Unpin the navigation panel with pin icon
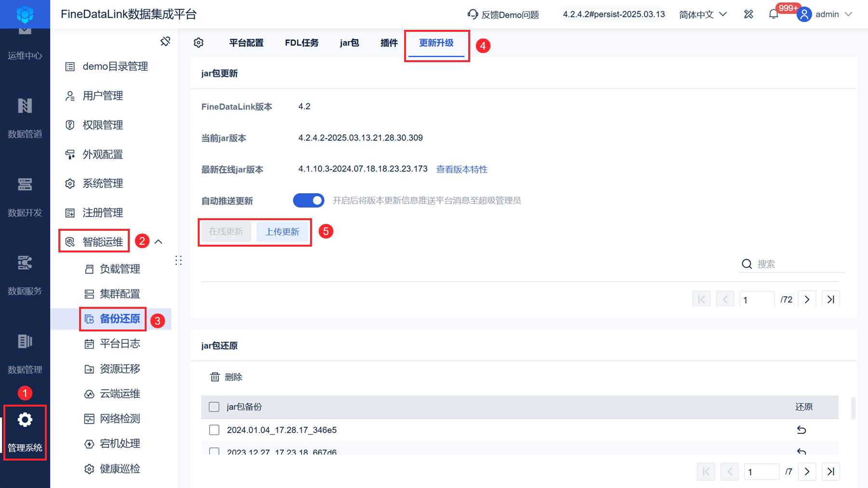 [165, 41]
